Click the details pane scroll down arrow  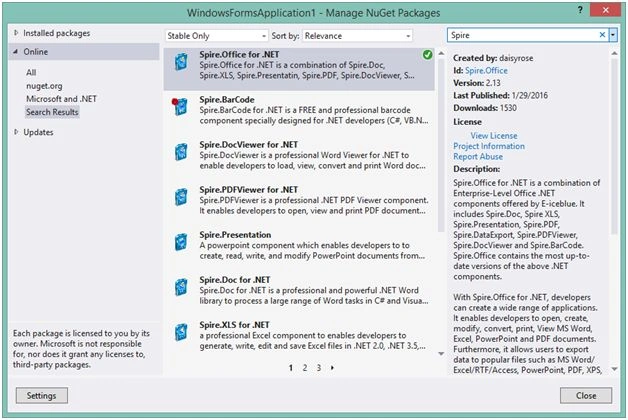coord(614,369)
